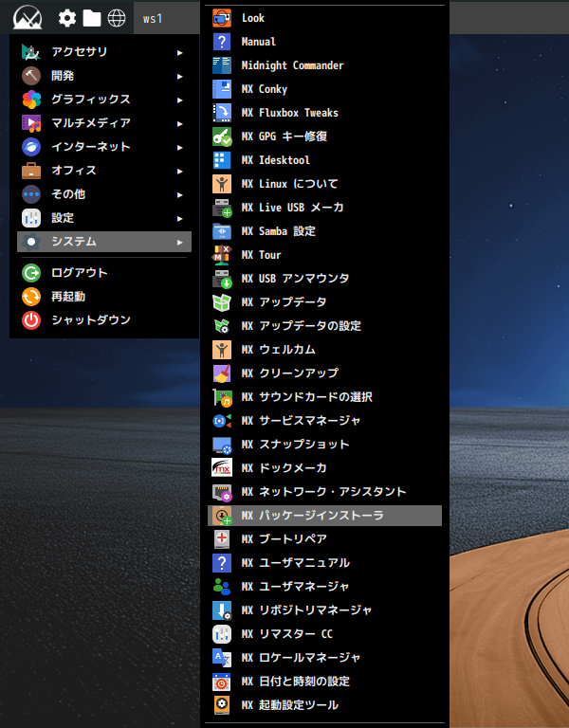Launch MX パッケージインストーラ
Screen dimensions: 569x728
(x=324, y=516)
